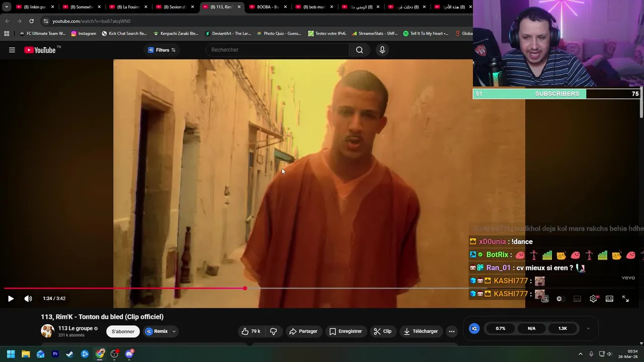Click the search magnifier button
The image size is (644, 362).
pos(359,50)
